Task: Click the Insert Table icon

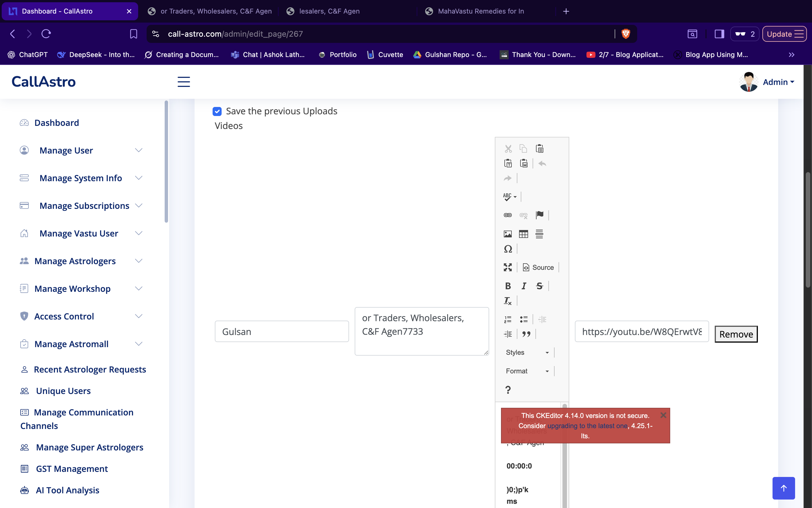Action: point(524,234)
